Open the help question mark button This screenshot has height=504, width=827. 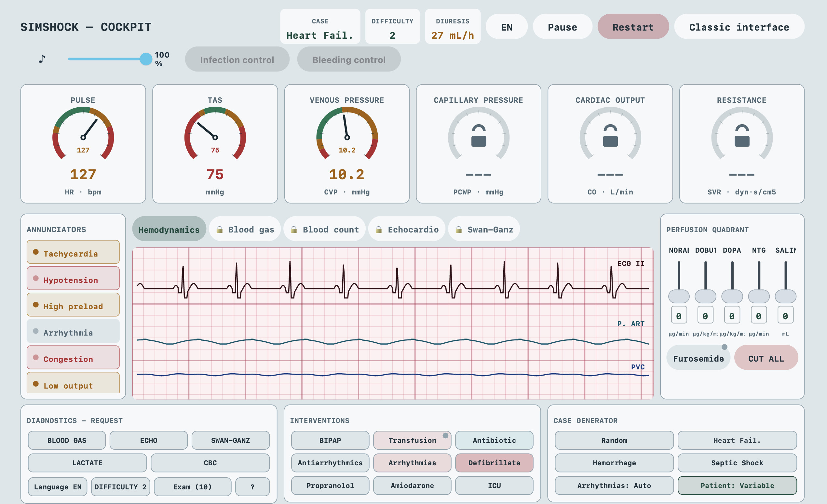[252, 487]
